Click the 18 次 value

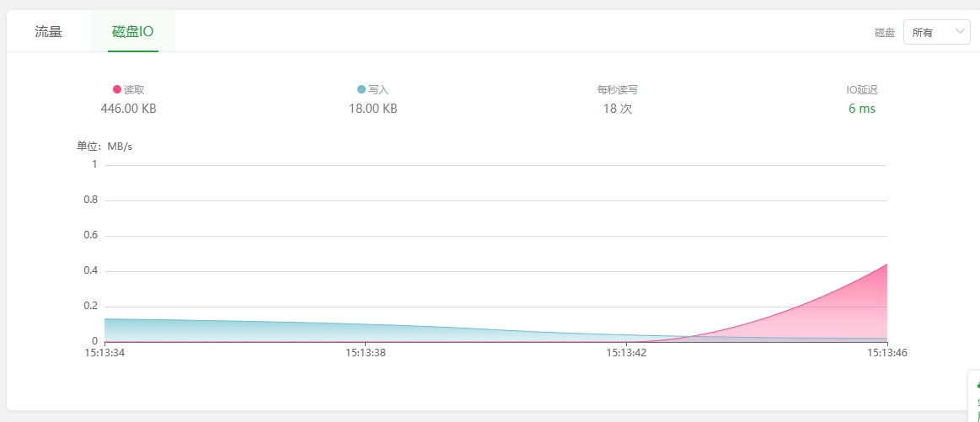[617, 109]
